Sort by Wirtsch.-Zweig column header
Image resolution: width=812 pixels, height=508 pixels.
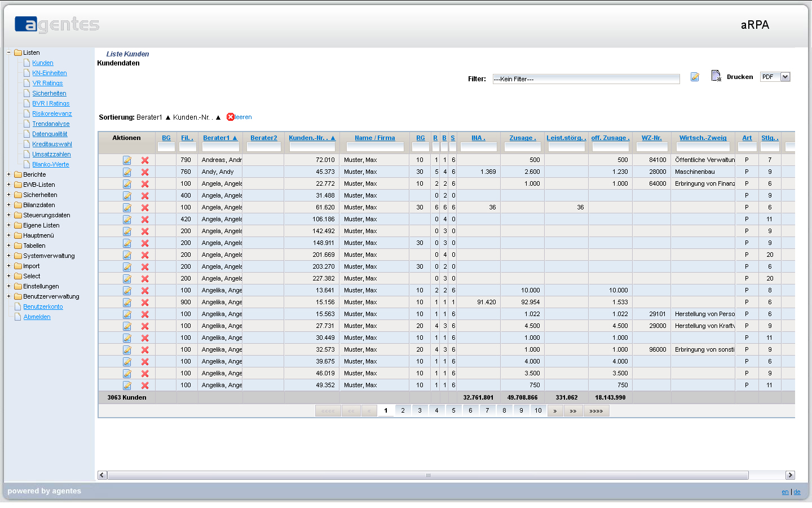703,138
